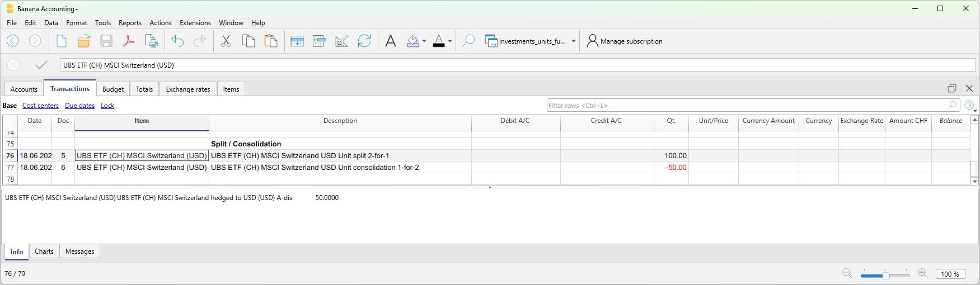The image size is (980, 285).
Task: Open print preview icon
Action: pyautogui.click(x=151, y=41)
